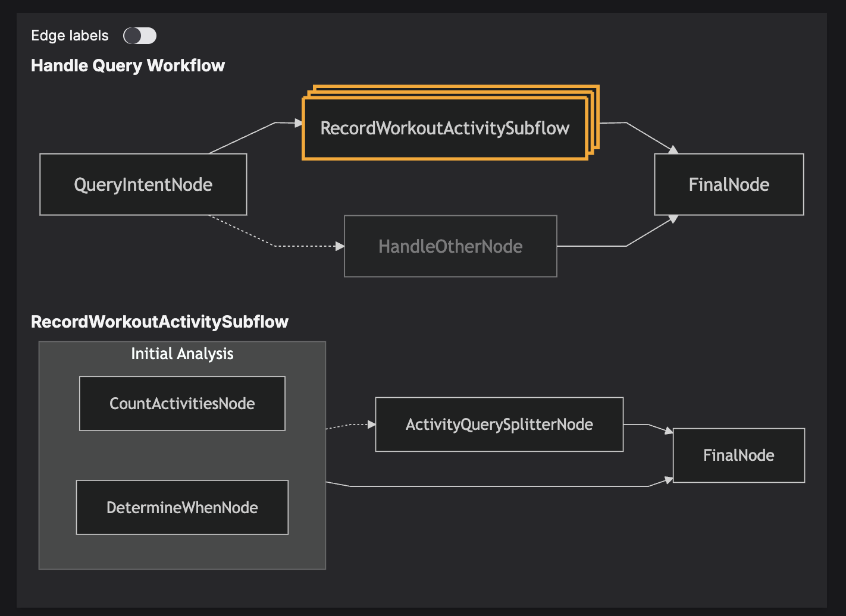The width and height of the screenshot is (846, 616).
Task: Toggle the Edge labels switch
Action: [x=140, y=36]
